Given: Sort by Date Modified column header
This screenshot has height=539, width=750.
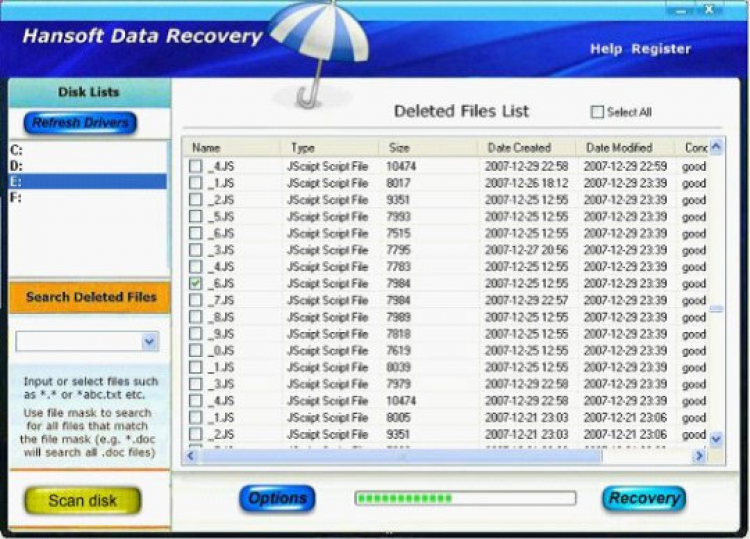Looking at the screenshot, I should (626, 148).
